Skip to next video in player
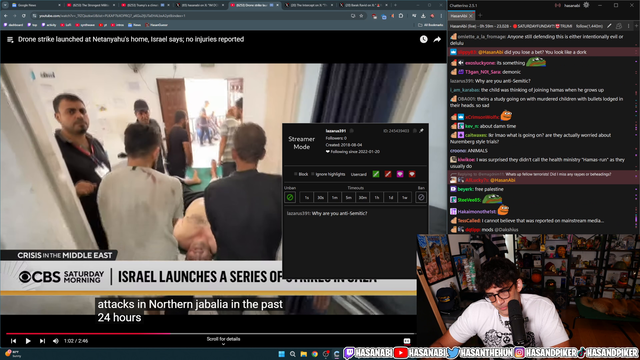 click(42, 341)
